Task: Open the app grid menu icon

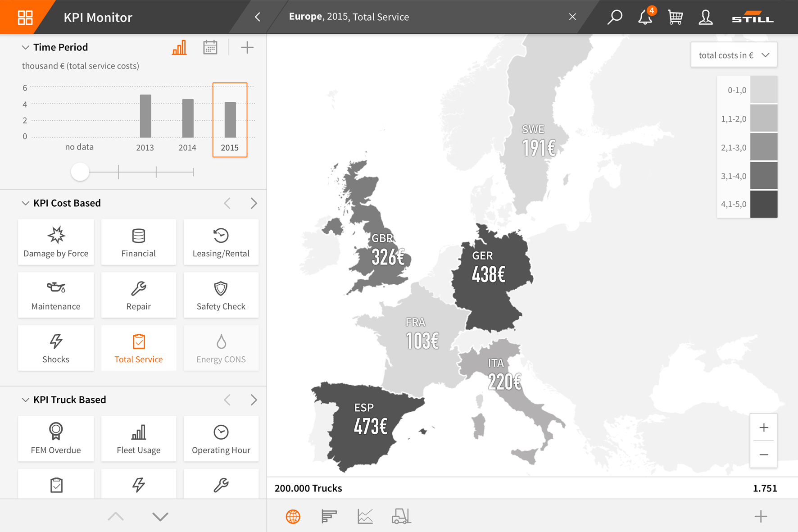Action: click(x=25, y=17)
